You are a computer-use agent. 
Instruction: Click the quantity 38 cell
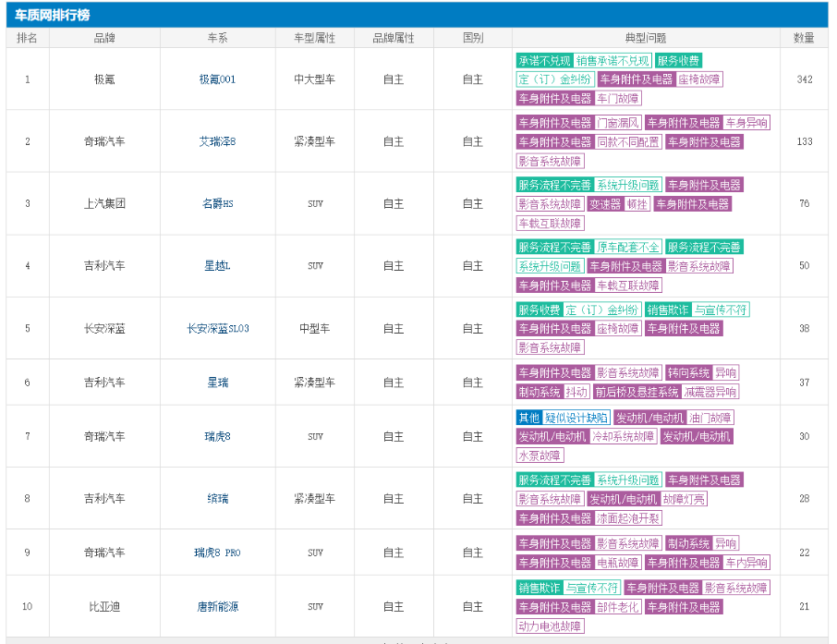805,328
